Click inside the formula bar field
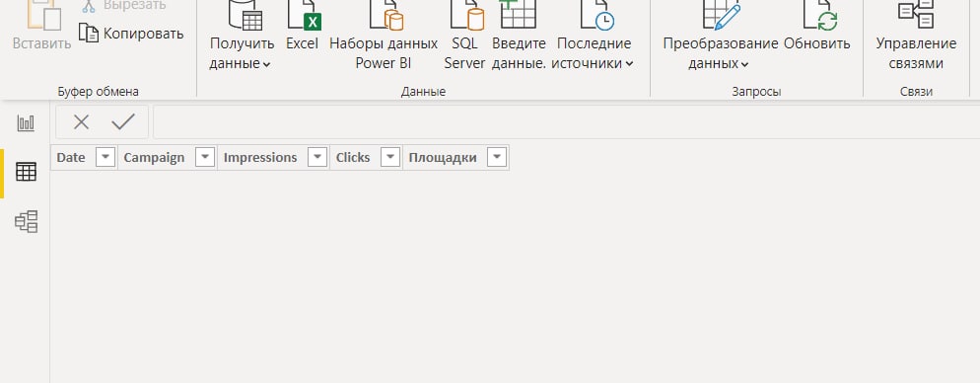The image size is (980, 383). click(x=566, y=122)
